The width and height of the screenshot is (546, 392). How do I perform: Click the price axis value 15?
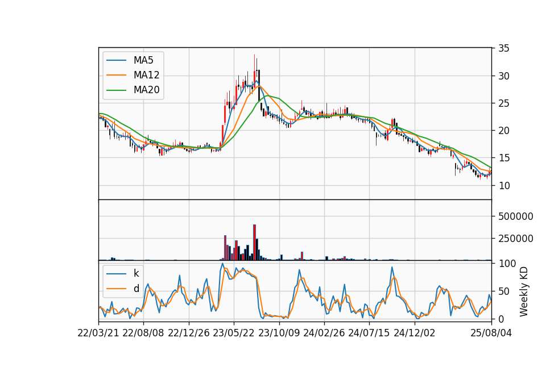tap(504, 159)
